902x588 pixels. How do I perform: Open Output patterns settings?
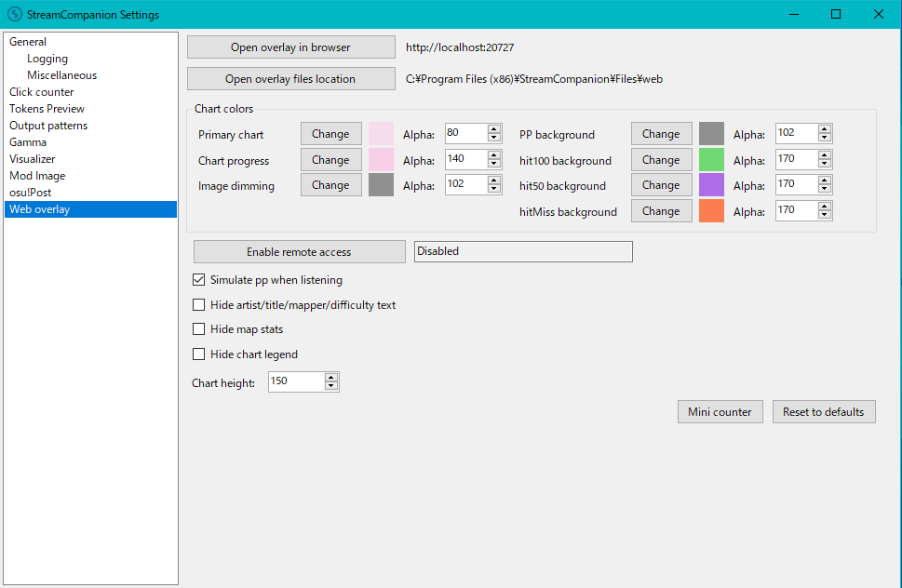48,126
